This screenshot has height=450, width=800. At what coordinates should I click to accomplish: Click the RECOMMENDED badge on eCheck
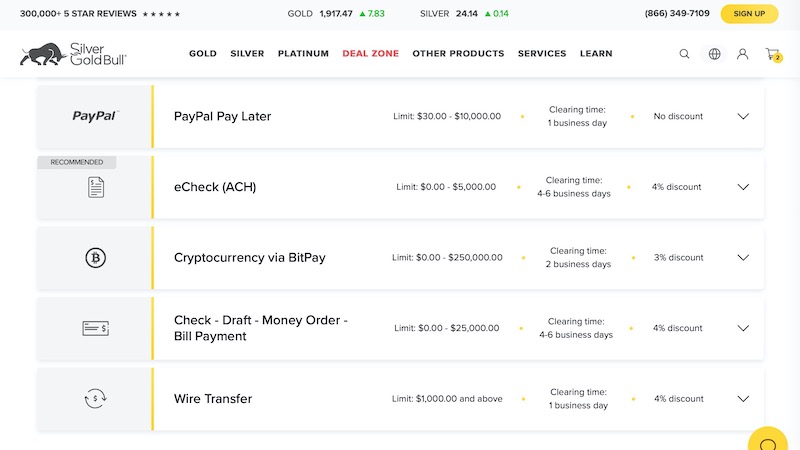click(x=77, y=162)
